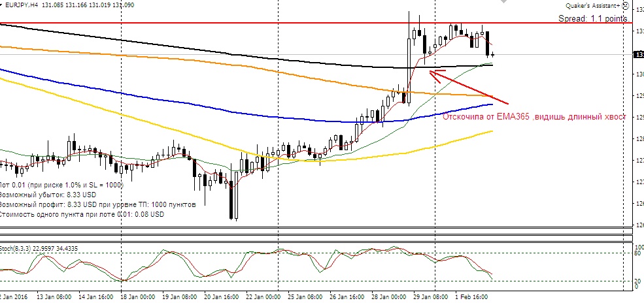Click the sad smiley Expert Advisor status icon
The height and width of the screenshot is (303, 644).
625,6
